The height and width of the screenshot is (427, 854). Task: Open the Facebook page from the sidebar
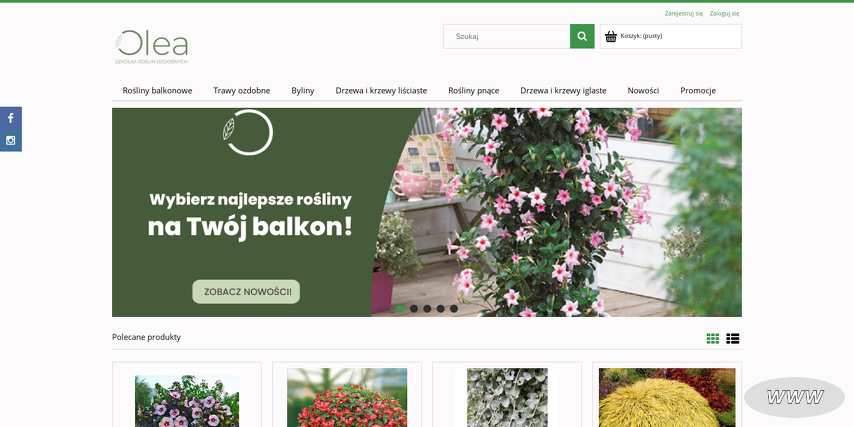(10, 118)
